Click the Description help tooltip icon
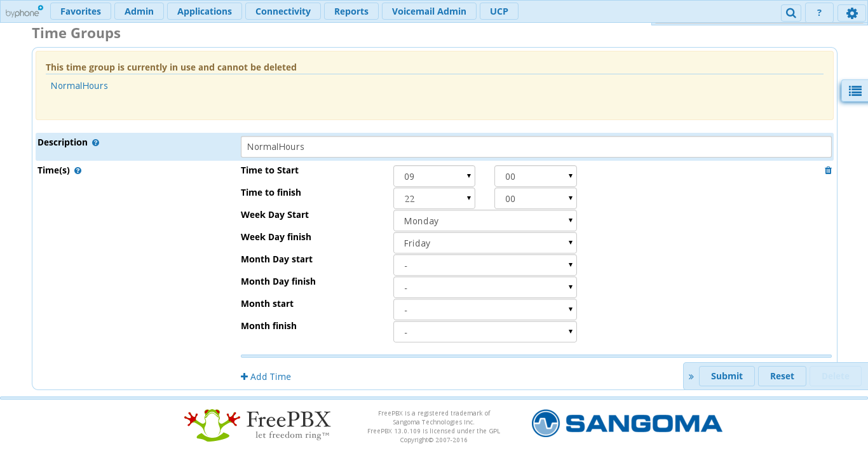Image resolution: width=868 pixels, height=460 pixels. pos(95,143)
